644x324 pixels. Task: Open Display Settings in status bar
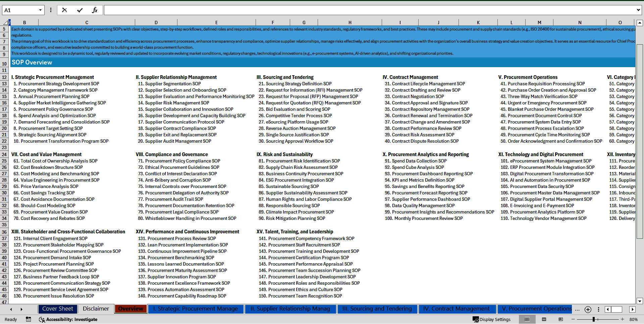point(492,319)
